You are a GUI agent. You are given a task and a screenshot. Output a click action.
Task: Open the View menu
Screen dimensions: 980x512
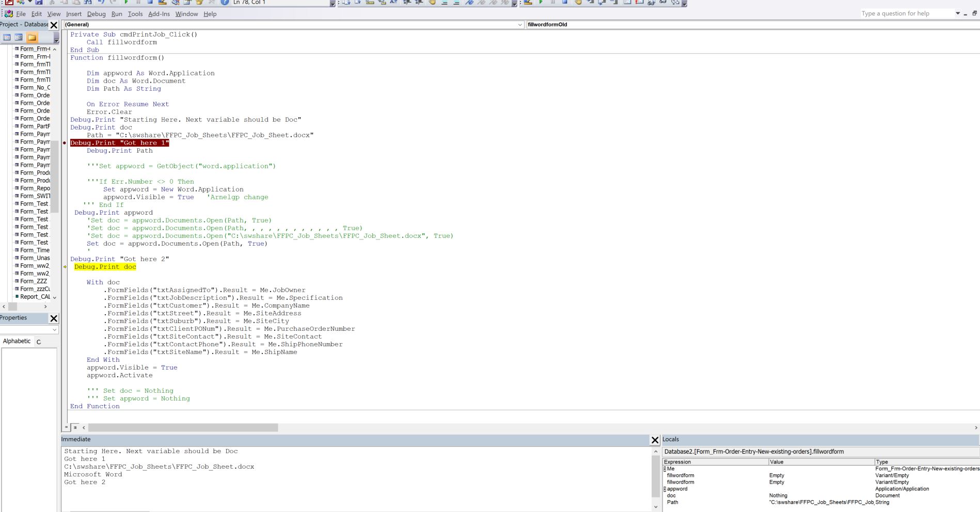click(54, 14)
